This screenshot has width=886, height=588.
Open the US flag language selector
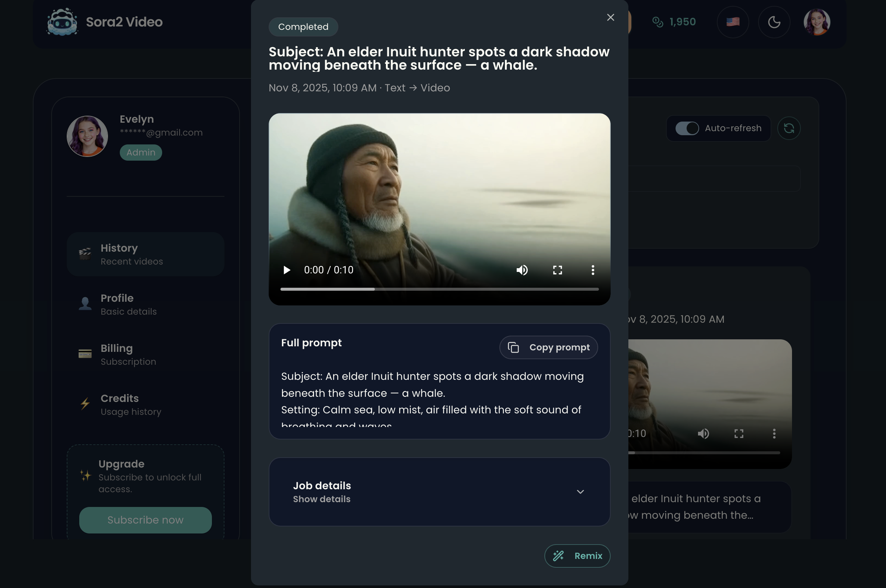(x=733, y=22)
